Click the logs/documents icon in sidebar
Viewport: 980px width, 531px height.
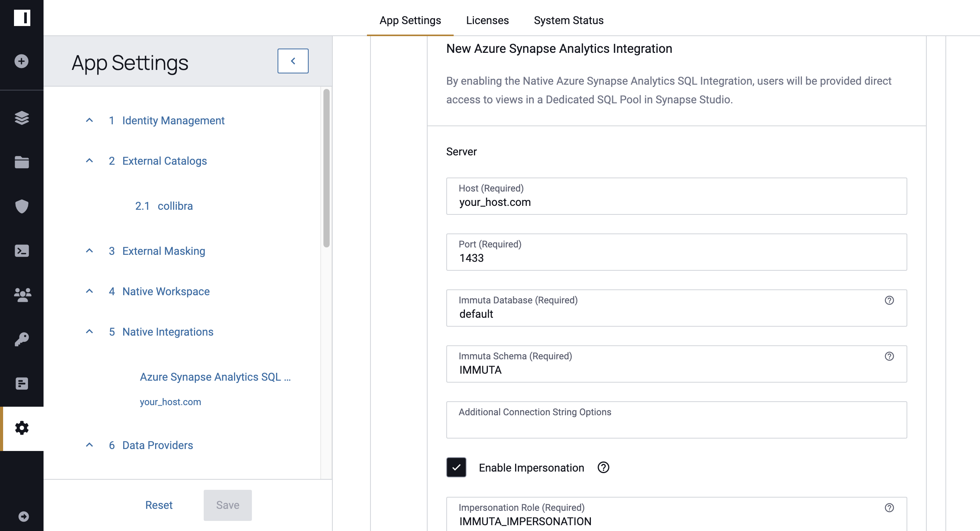[x=22, y=383]
